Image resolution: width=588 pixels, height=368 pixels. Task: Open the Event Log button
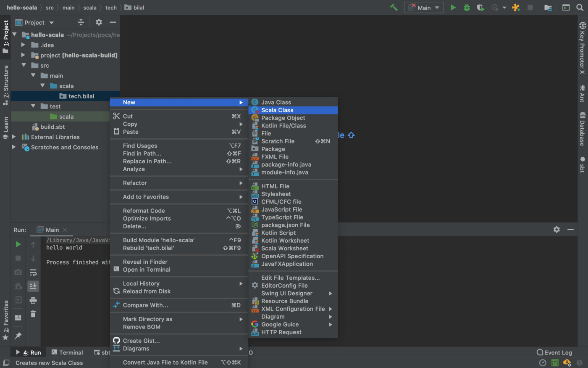click(554, 352)
